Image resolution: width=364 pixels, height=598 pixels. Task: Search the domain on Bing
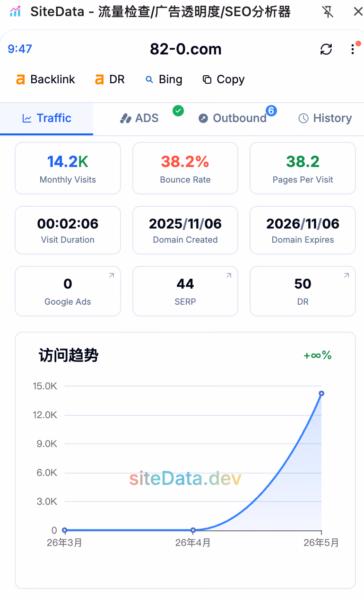164,79
